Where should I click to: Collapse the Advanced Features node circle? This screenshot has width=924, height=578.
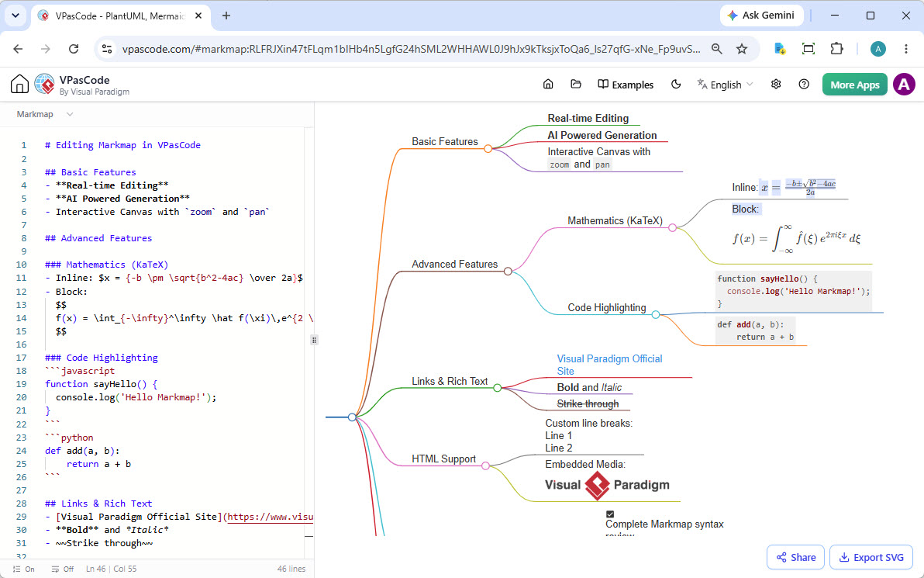tap(508, 272)
